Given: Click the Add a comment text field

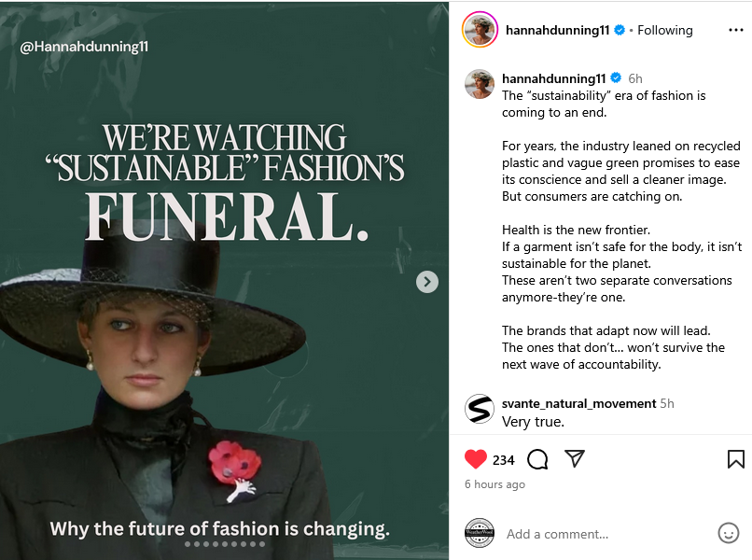Looking at the screenshot, I should point(606,535).
